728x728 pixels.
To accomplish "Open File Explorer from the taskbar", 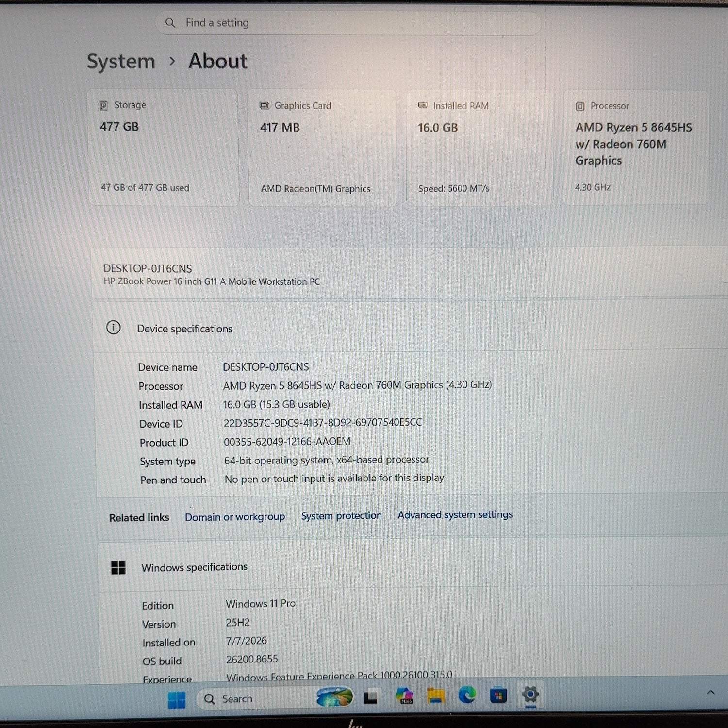I will pos(436,695).
